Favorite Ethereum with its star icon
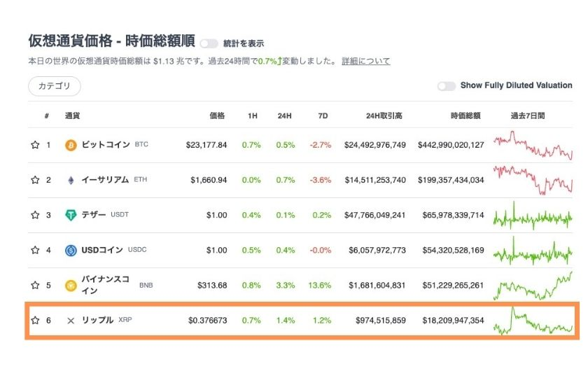Viewport: 588px width, 392px height. pyautogui.click(x=35, y=180)
